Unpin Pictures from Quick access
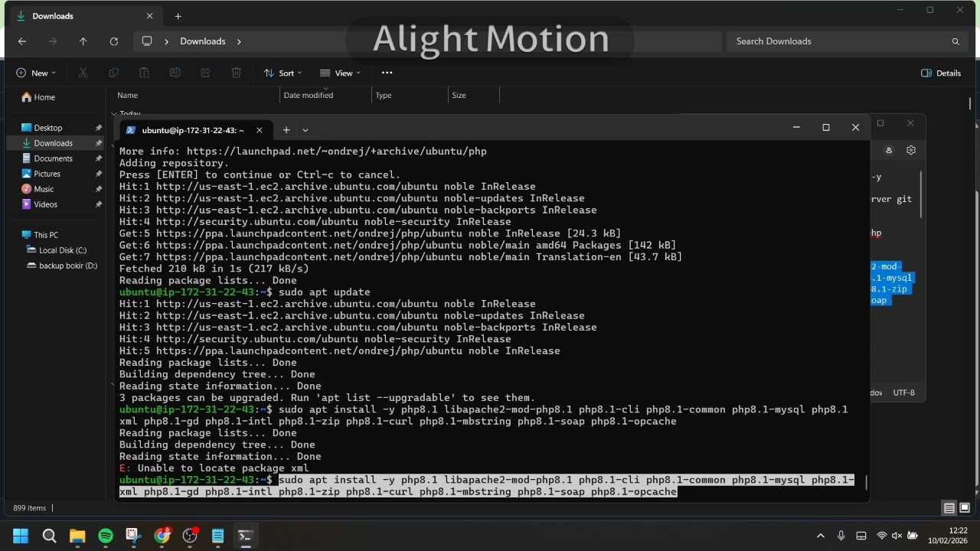 (x=98, y=174)
